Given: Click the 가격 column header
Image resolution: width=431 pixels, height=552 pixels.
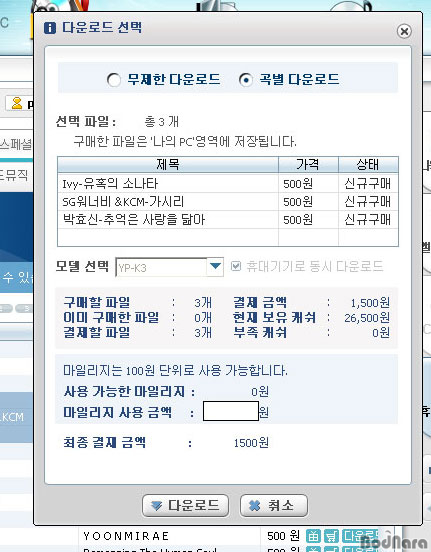Looking at the screenshot, I should 308,164.
